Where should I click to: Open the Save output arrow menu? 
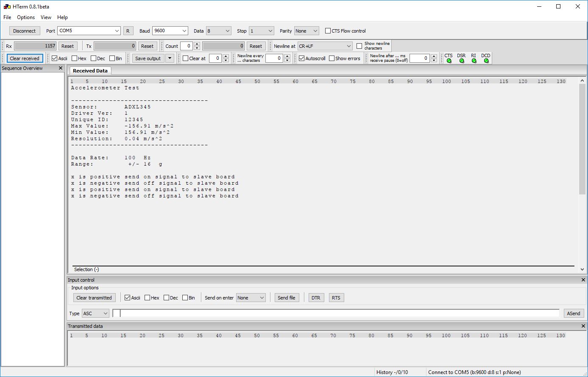click(170, 58)
